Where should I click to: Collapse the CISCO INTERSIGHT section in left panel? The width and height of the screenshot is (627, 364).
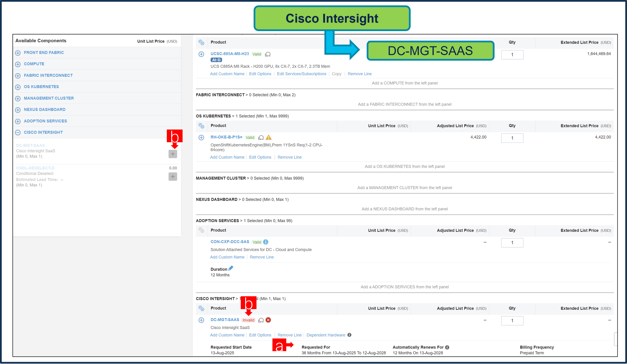[x=18, y=133]
